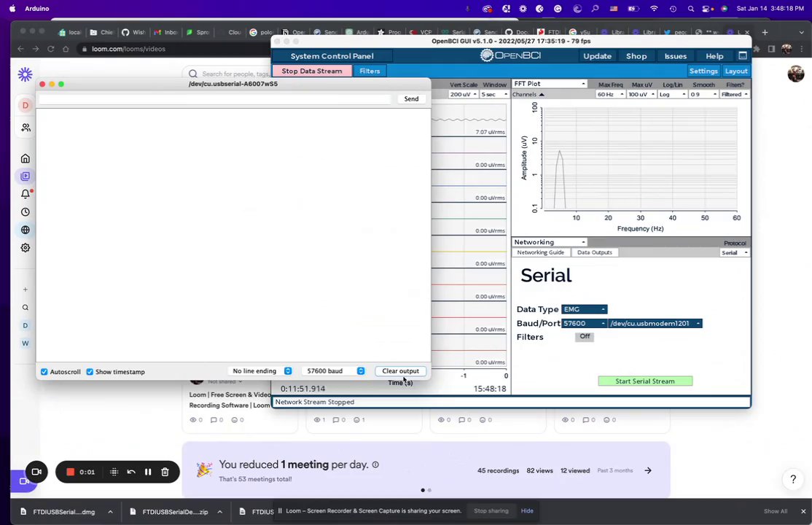
Task: Open the Log/Lin dropdown
Action: [673, 94]
